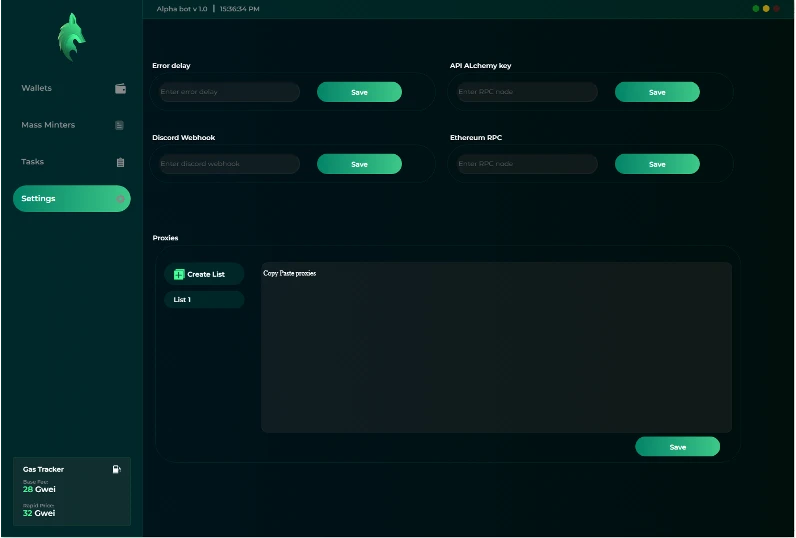Click the Gas Tracker title
Viewport: 796px width, 538px height.
point(43,469)
